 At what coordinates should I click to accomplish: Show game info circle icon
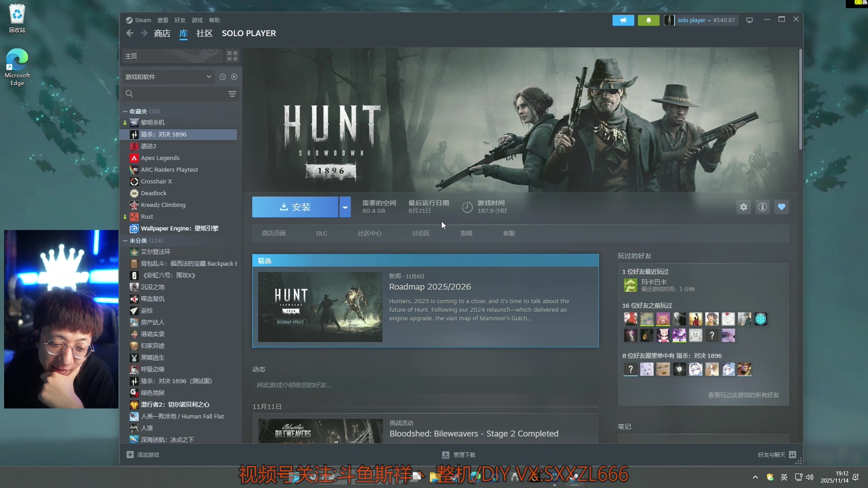763,207
